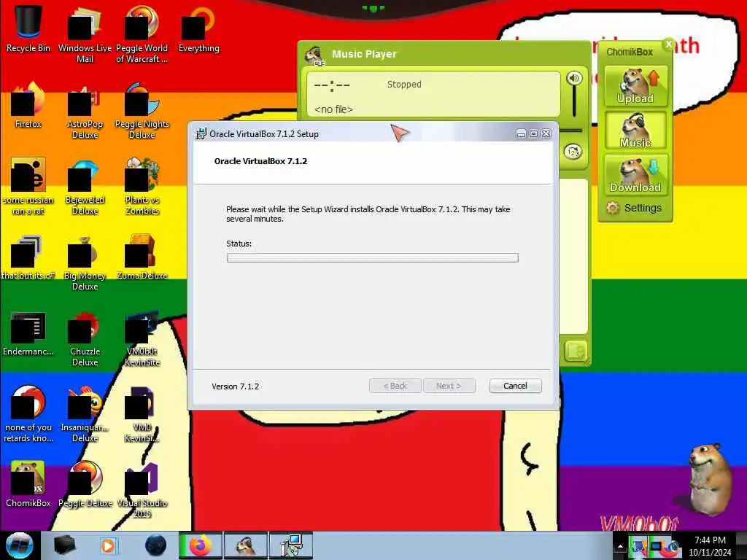
Task: Open AstroPop Deluxe desktop icon
Action: tap(85, 111)
